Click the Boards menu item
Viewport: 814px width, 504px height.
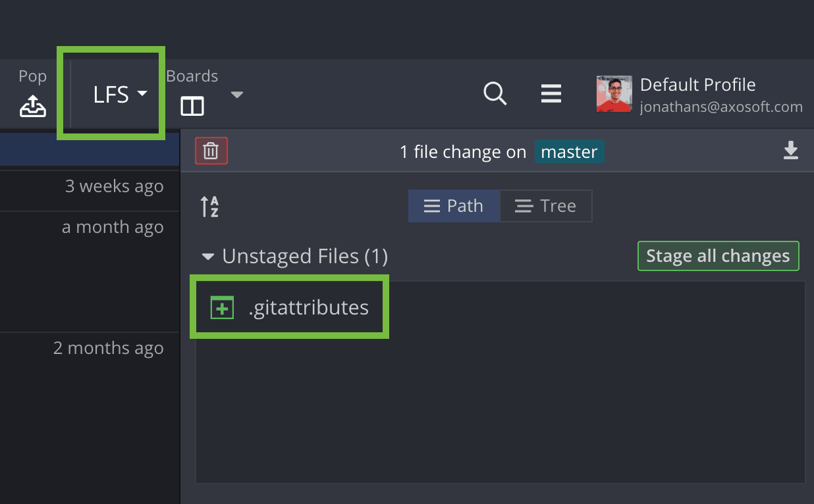[192, 76]
